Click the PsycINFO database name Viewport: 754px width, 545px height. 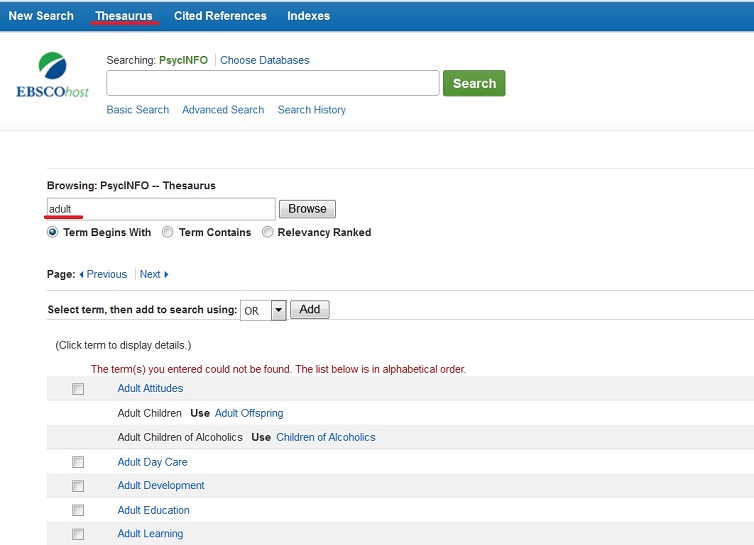tap(183, 60)
